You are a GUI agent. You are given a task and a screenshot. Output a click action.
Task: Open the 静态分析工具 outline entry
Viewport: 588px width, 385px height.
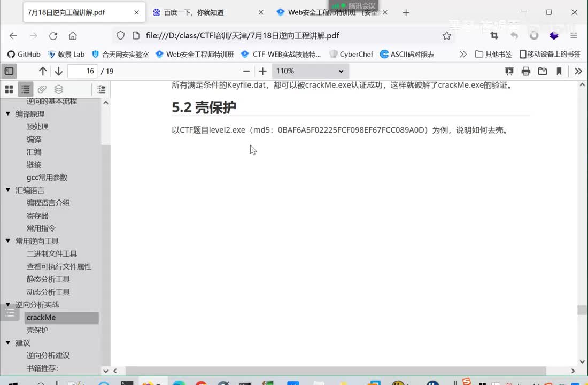[48, 279]
